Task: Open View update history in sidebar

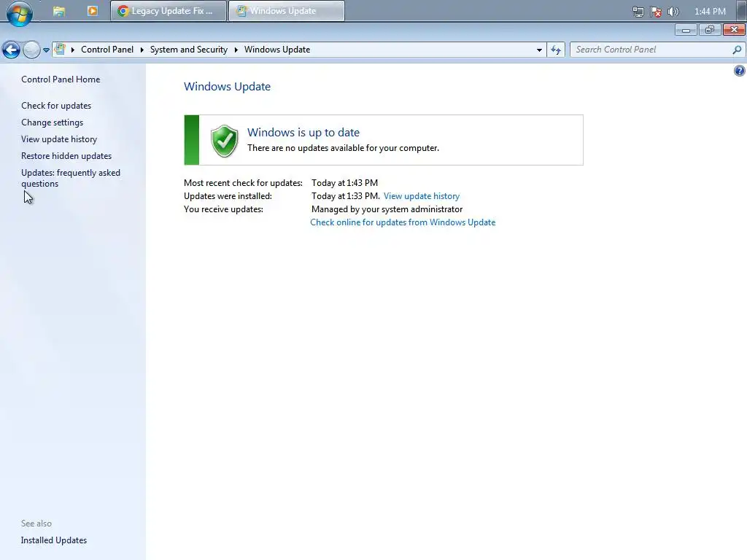Action: pyautogui.click(x=59, y=139)
